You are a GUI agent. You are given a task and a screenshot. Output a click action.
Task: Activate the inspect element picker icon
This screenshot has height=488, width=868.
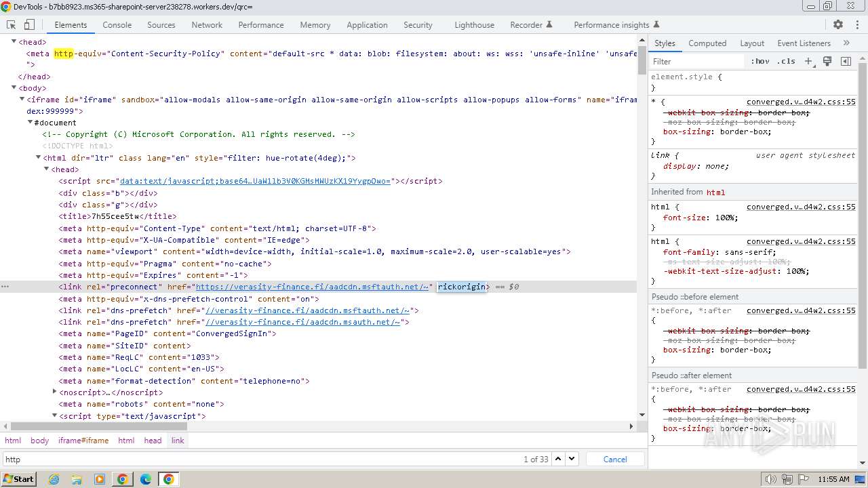(x=11, y=24)
